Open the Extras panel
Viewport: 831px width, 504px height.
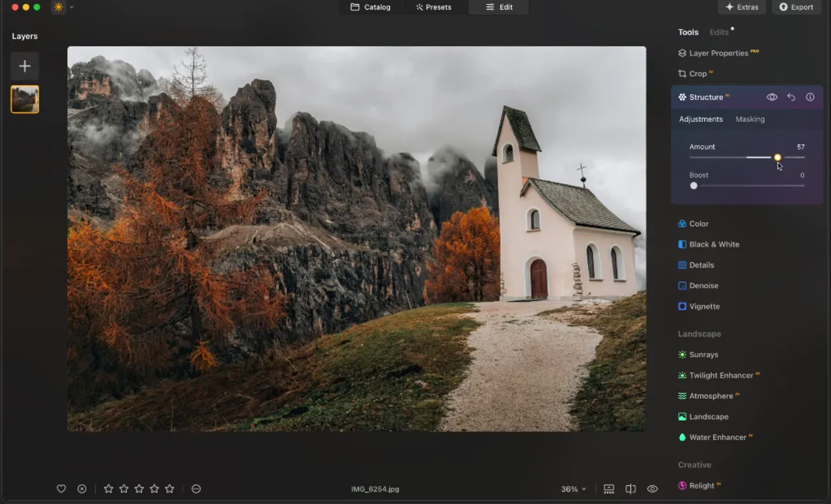click(x=742, y=7)
